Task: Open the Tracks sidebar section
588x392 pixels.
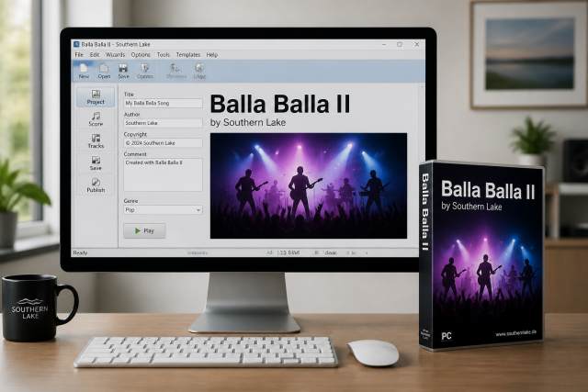Action: pyautogui.click(x=96, y=140)
